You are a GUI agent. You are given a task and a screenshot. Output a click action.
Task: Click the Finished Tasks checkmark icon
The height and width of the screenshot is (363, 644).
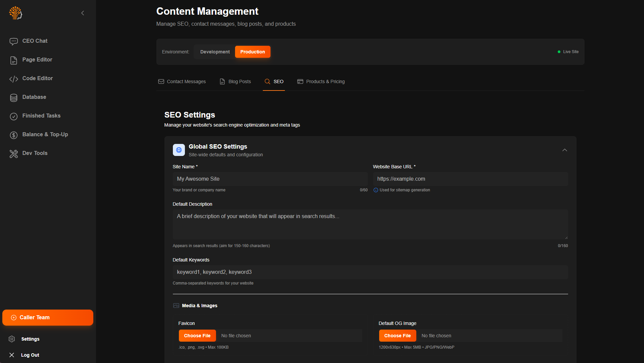[13, 116]
